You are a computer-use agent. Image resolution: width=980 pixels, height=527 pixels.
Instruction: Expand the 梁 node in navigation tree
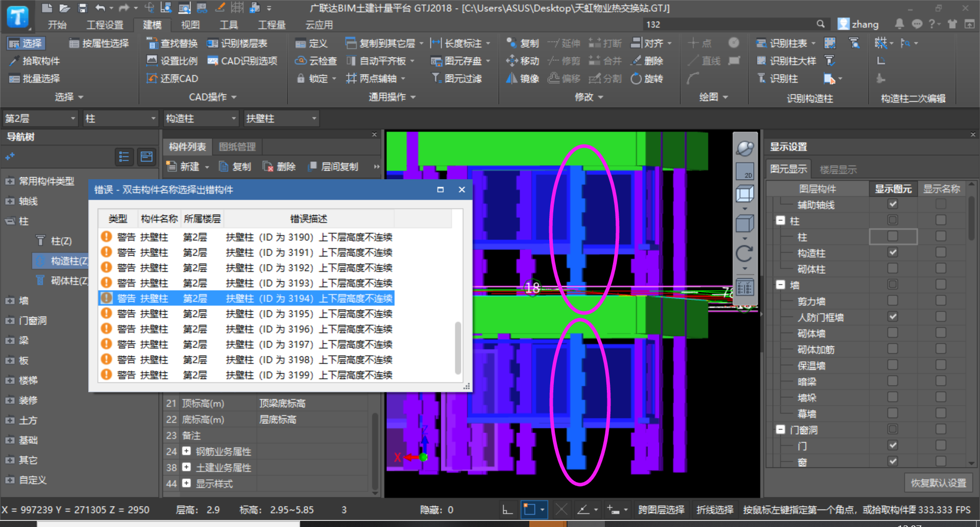[10, 341]
